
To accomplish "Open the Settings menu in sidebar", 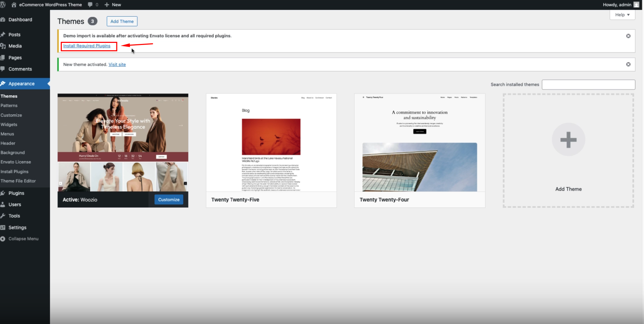I will pyautogui.click(x=17, y=227).
